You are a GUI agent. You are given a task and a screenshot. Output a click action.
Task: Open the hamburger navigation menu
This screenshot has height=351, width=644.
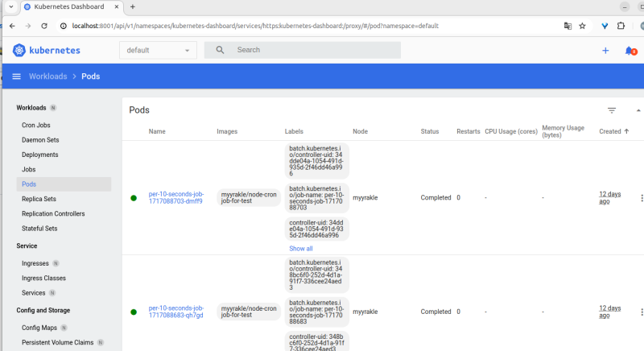[16, 76]
